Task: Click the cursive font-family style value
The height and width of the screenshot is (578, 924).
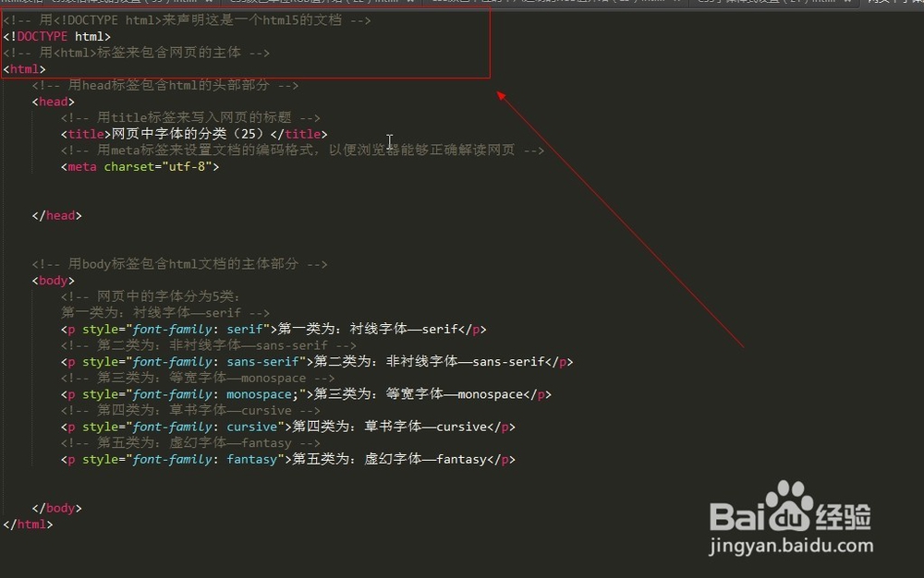Action: tap(249, 426)
